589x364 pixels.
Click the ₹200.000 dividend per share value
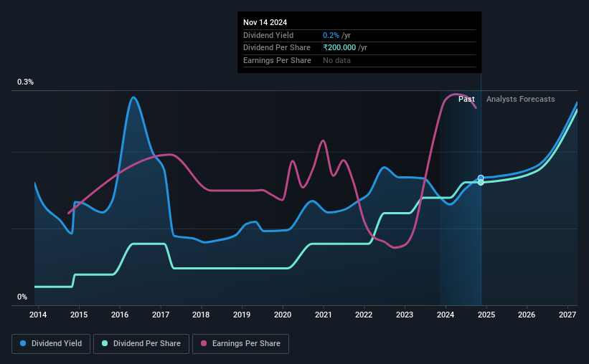point(339,48)
